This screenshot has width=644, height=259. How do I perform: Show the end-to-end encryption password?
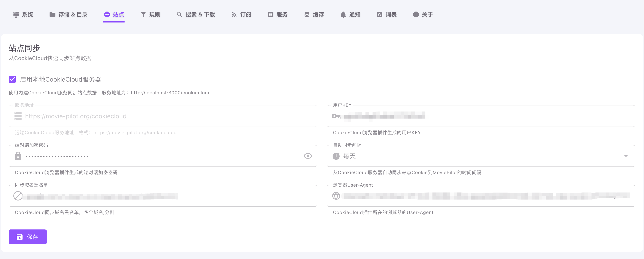[308, 156]
